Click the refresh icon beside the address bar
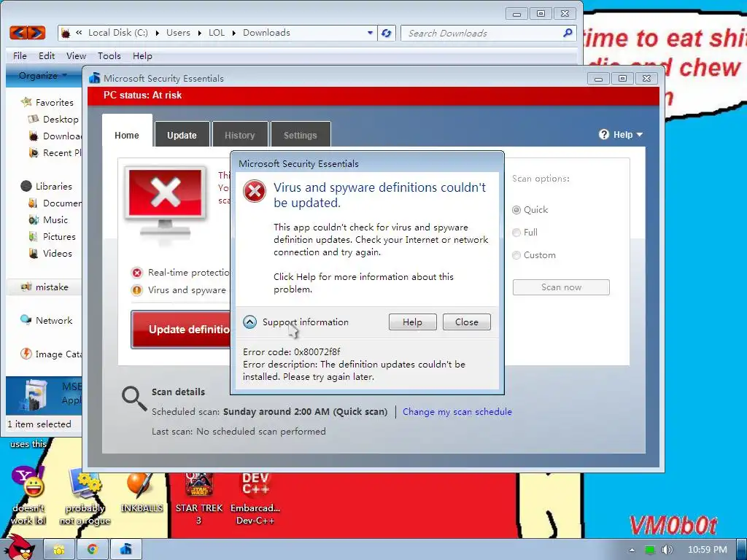Viewport: 747px width, 560px height. (x=387, y=33)
